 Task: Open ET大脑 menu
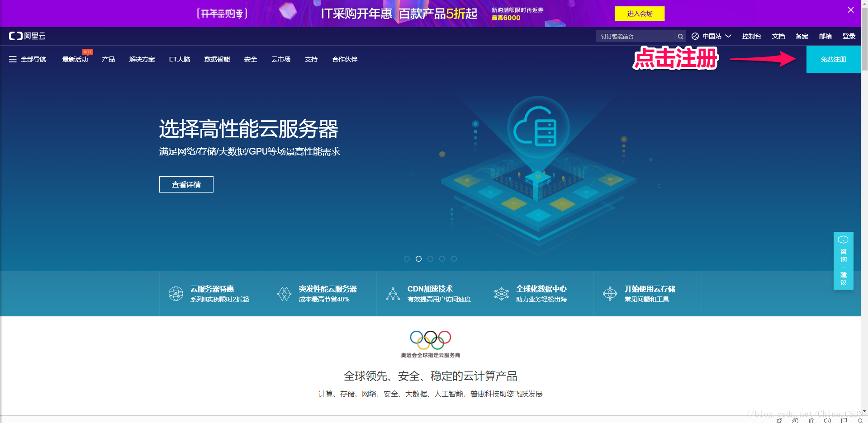click(180, 59)
